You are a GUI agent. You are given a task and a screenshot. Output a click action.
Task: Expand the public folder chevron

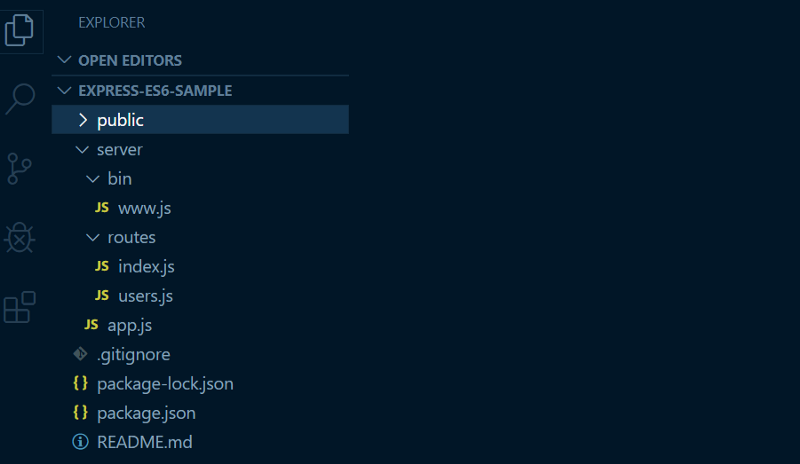[83, 120]
